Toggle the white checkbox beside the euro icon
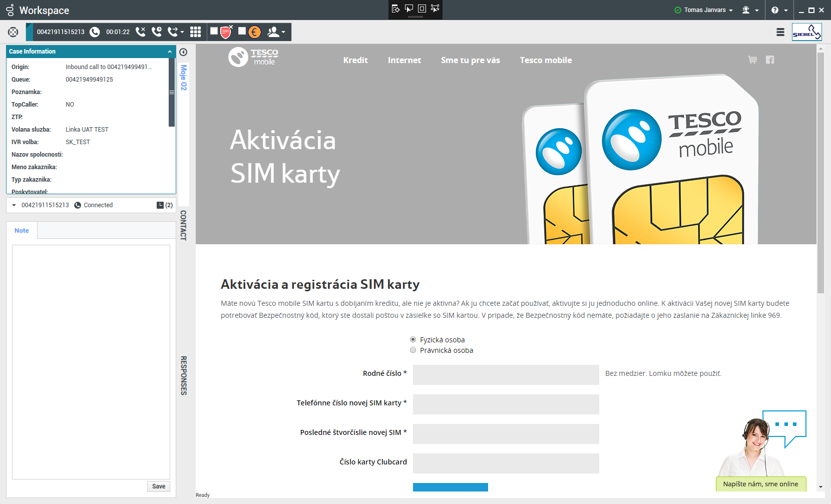Screen dimensions: 831x504 point(242,31)
